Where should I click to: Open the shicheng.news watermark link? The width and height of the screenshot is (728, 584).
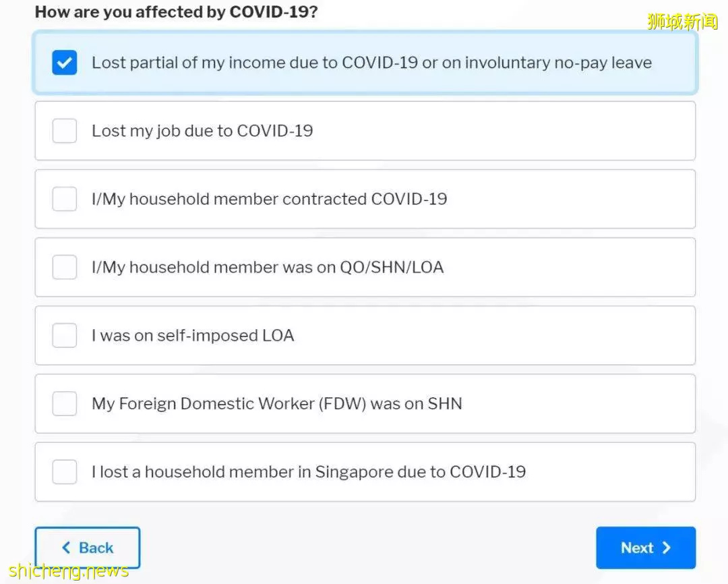(x=68, y=571)
